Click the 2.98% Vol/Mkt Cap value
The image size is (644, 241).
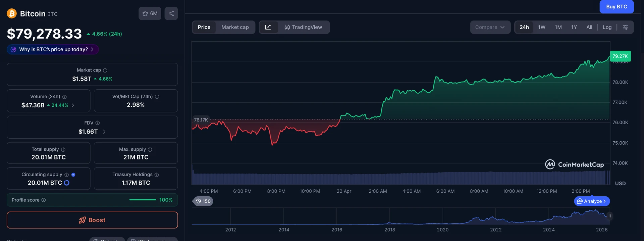coord(136,105)
